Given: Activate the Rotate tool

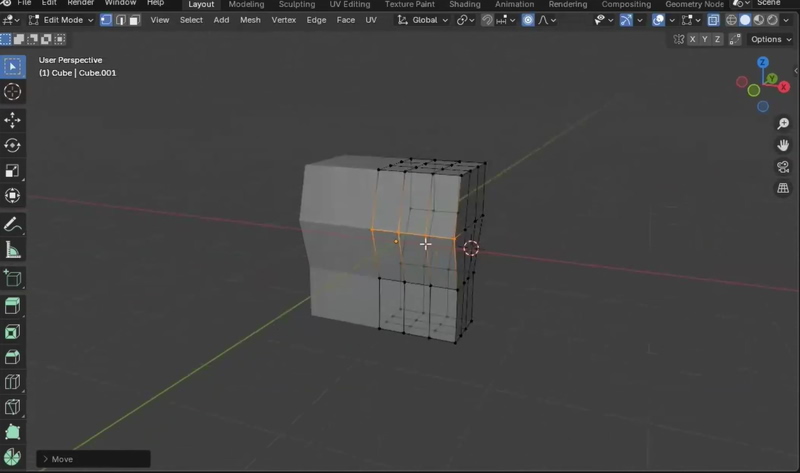Looking at the screenshot, I should (13, 146).
